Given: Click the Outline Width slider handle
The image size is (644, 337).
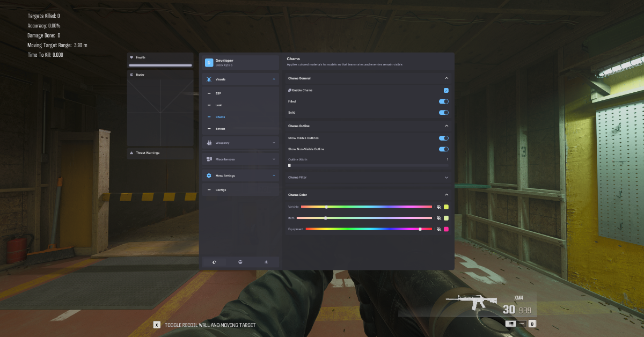Looking at the screenshot, I should [289, 166].
